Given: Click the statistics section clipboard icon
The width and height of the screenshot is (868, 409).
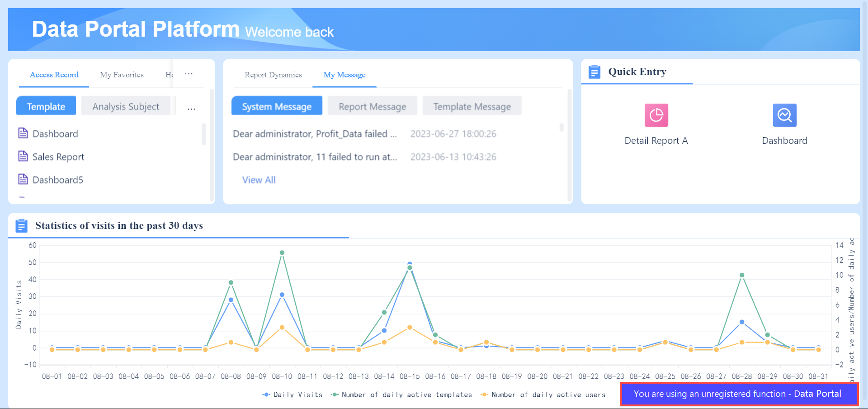Looking at the screenshot, I should point(21,225).
